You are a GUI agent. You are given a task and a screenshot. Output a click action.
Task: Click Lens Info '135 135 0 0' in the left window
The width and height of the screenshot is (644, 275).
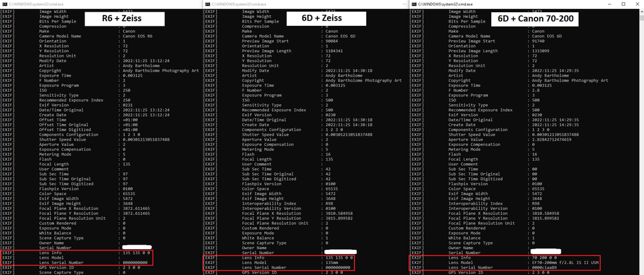point(135,253)
